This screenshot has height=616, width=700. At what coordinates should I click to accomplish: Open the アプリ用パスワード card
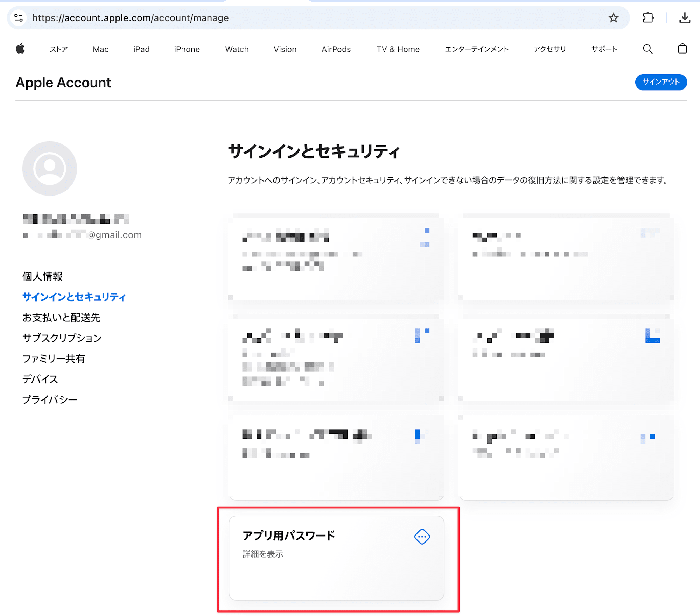(336, 558)
